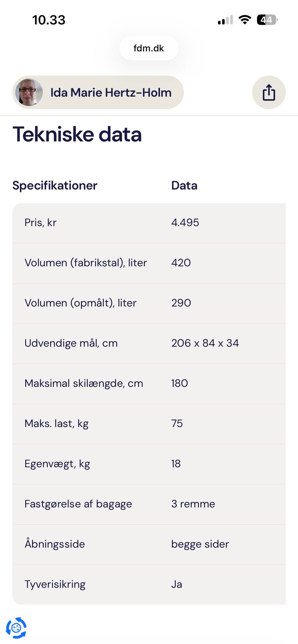Open the cookie settings icon
This screenshot has width=298, height=644.
click(x=16, y=628)
